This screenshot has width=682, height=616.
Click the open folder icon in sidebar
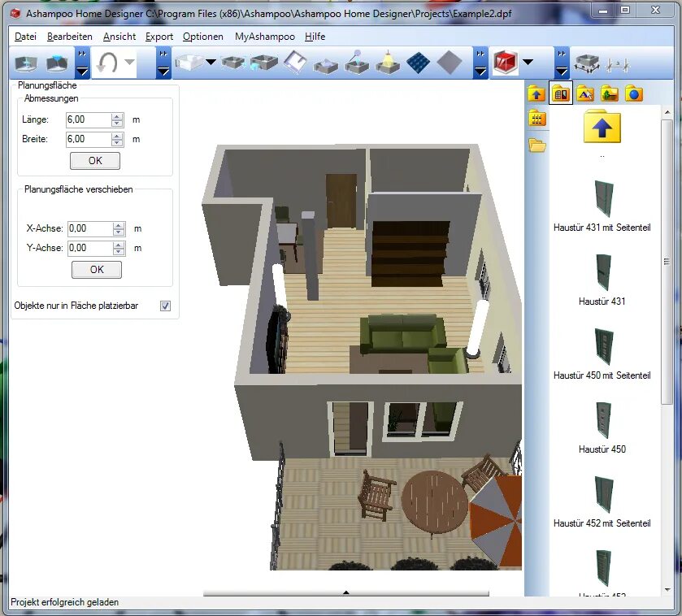point(537,145)
